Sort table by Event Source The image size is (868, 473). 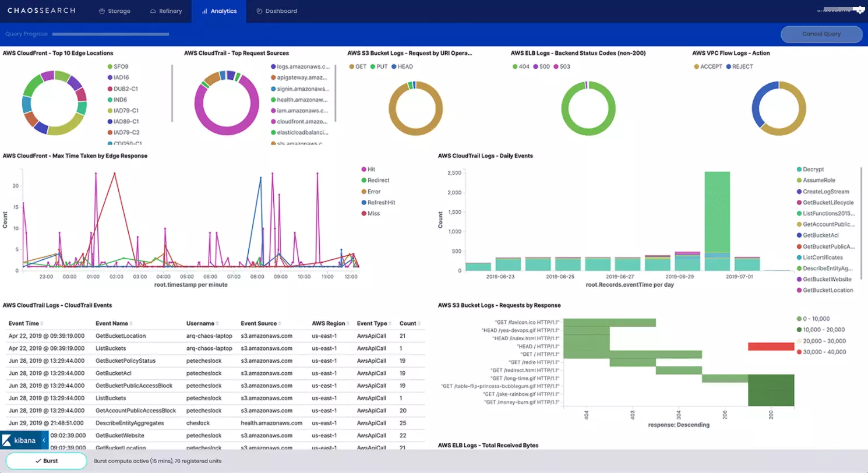[x=261, y=323]
